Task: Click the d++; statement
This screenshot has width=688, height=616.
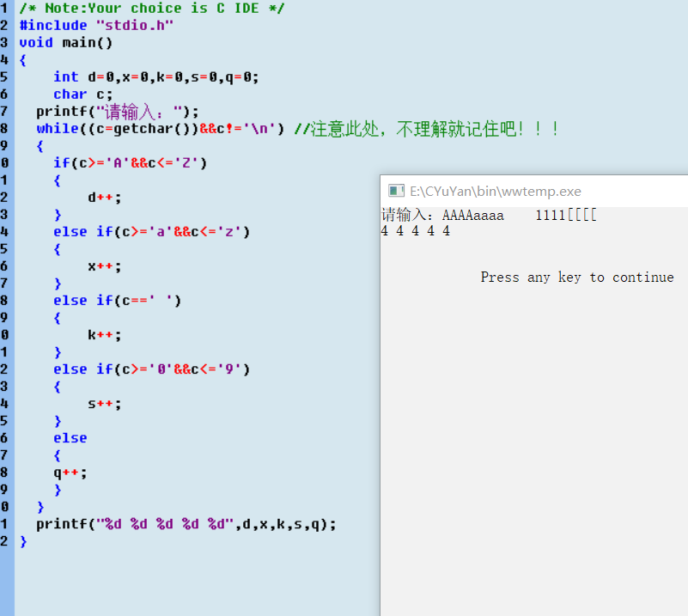Action: [x=105, y=198]
